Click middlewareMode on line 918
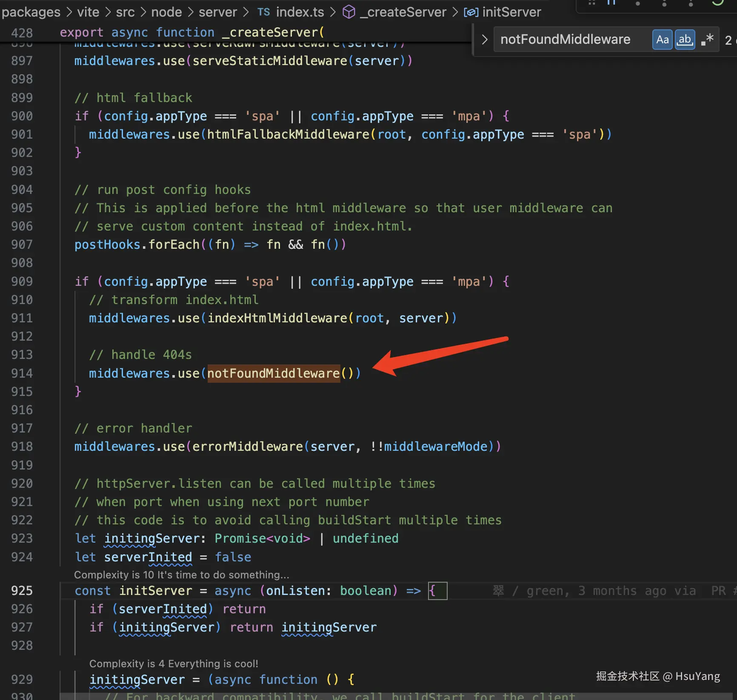The image size is (737, 700). click(436, 447)
